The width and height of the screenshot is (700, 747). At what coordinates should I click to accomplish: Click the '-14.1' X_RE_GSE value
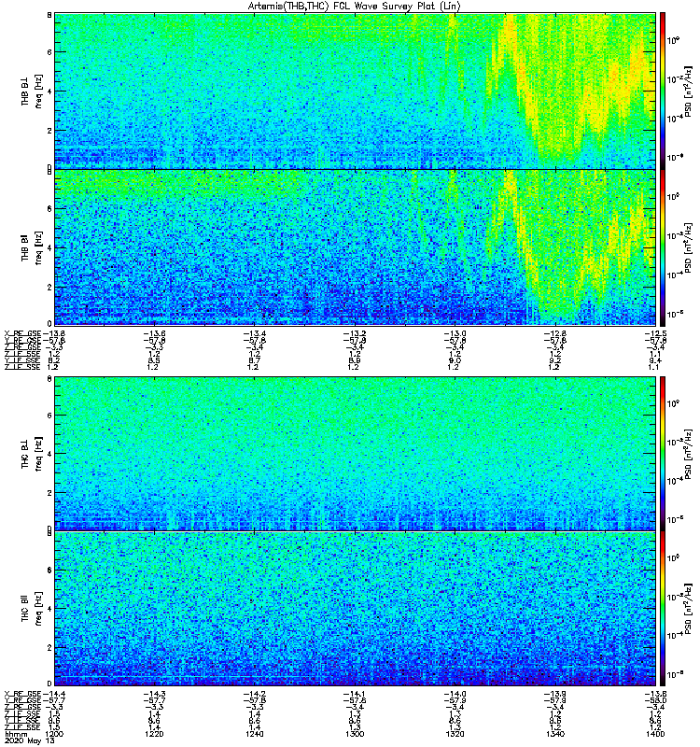coord(355,694)
